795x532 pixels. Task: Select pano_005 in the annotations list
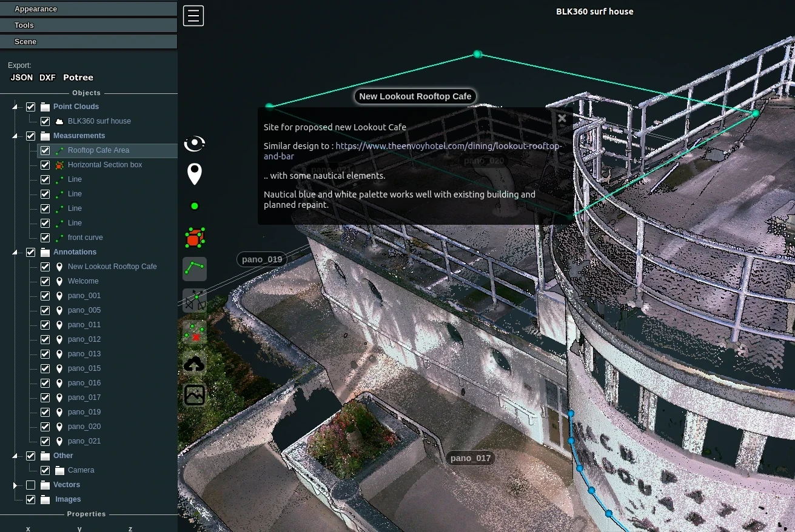point(84,310)
